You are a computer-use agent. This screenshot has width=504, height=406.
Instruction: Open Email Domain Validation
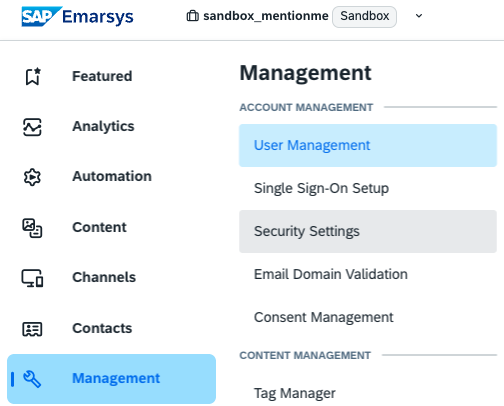[368, 274]
